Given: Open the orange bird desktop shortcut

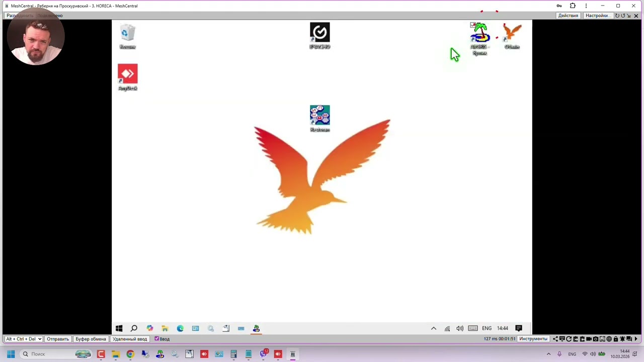Looking at the screenshot, I should (x=512, y=36).
